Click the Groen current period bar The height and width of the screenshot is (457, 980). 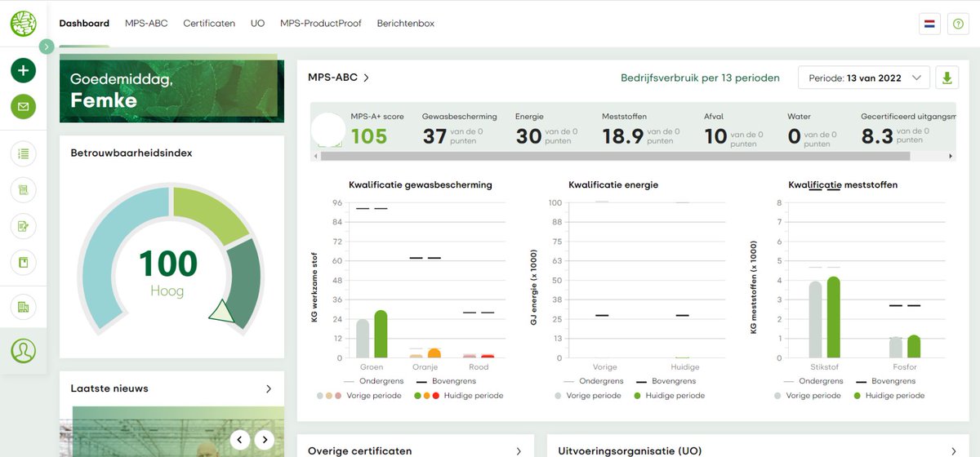[x=381, y=334]
